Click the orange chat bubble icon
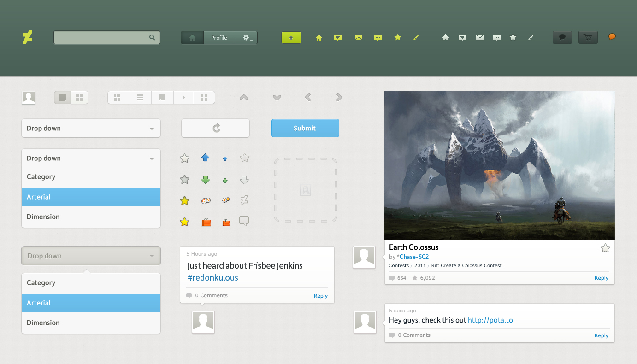Image resolution: width=637 pixels, height=364 pixels. coord(612,37)
